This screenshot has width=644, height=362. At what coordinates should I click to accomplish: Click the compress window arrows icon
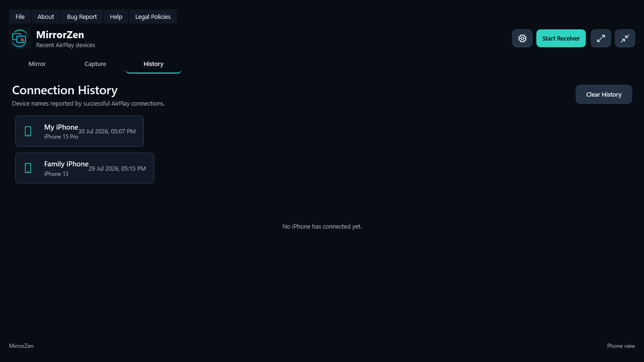625,39
